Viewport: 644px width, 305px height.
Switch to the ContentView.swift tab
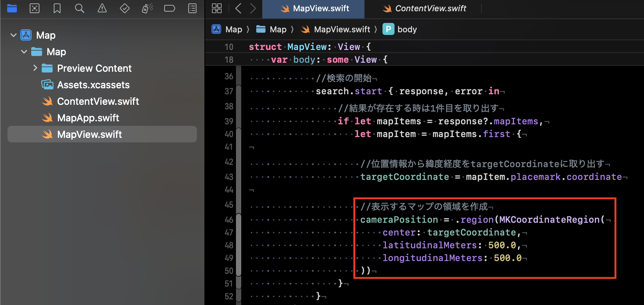[x=424, y=9]
